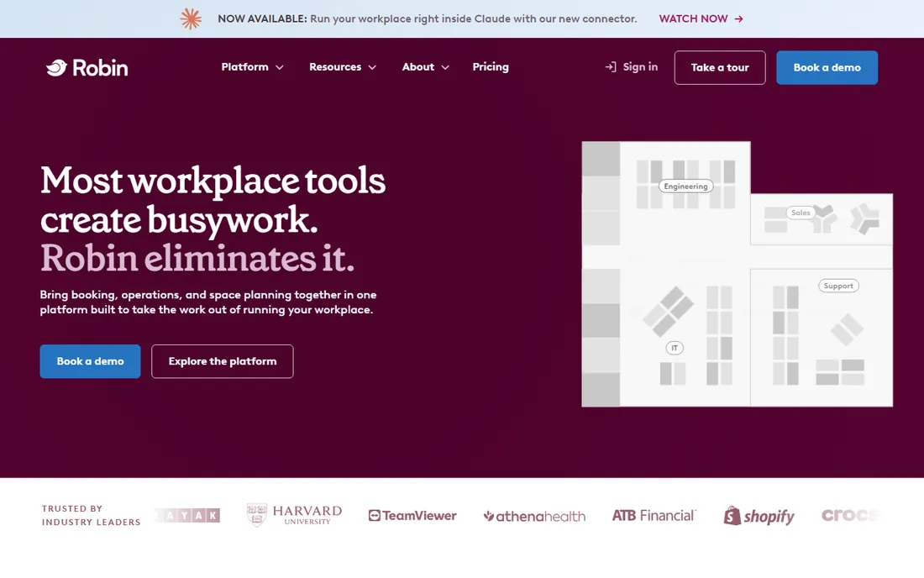
Task: Click the athenahealth logo
Action: (x=534, y=516)
